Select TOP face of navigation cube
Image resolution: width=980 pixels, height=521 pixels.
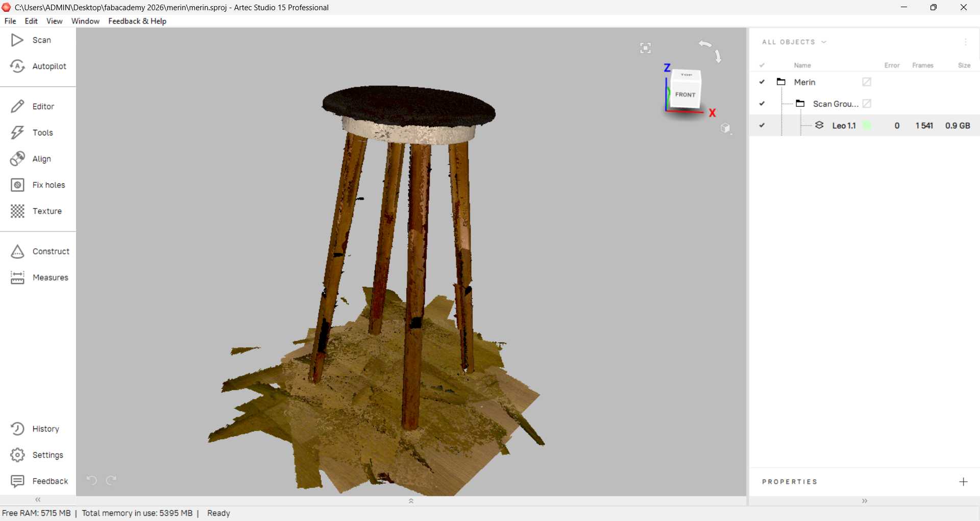(687, 75)
